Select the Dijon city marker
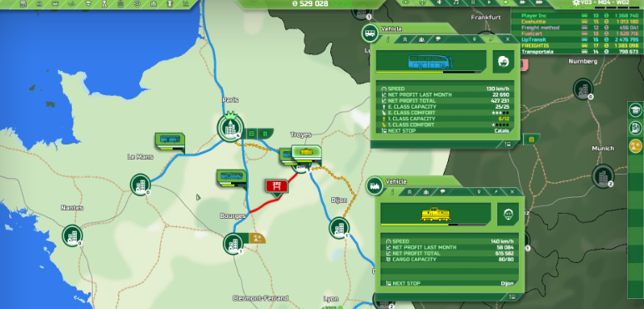This screenshot has width=644, height=309. click(340, 228)
